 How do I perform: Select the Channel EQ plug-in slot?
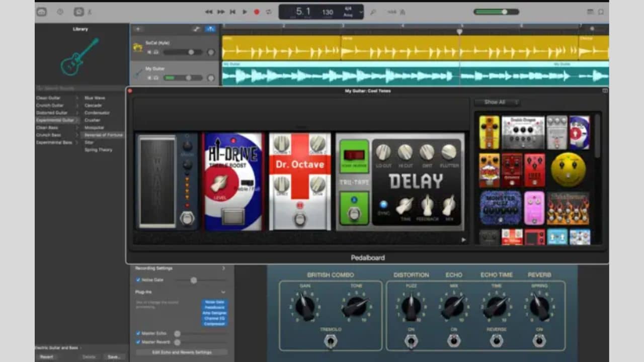pyautogui.click(x=215, y=318)
